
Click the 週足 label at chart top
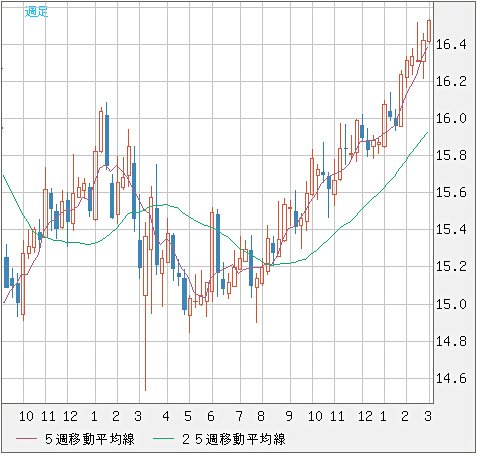37,12
